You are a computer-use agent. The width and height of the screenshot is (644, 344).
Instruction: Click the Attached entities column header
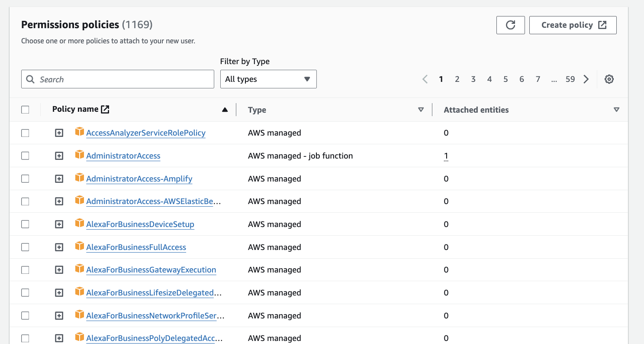(x=476, y=110)
